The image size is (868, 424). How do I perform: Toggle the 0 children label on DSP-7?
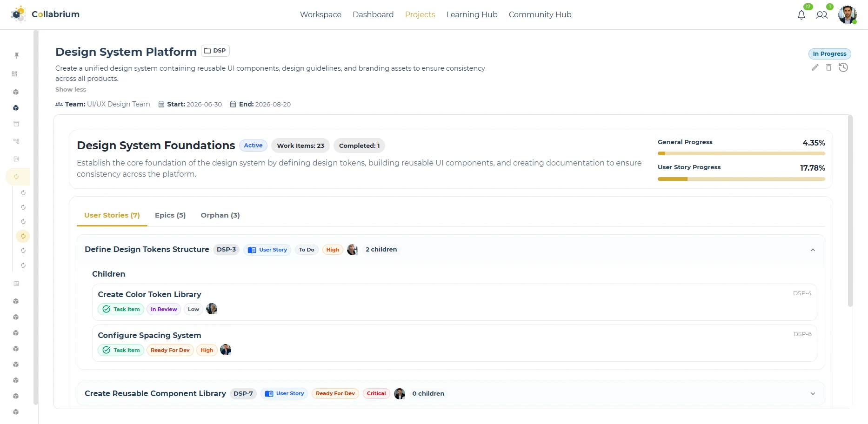pyautogui.click(x=428, y=393)
